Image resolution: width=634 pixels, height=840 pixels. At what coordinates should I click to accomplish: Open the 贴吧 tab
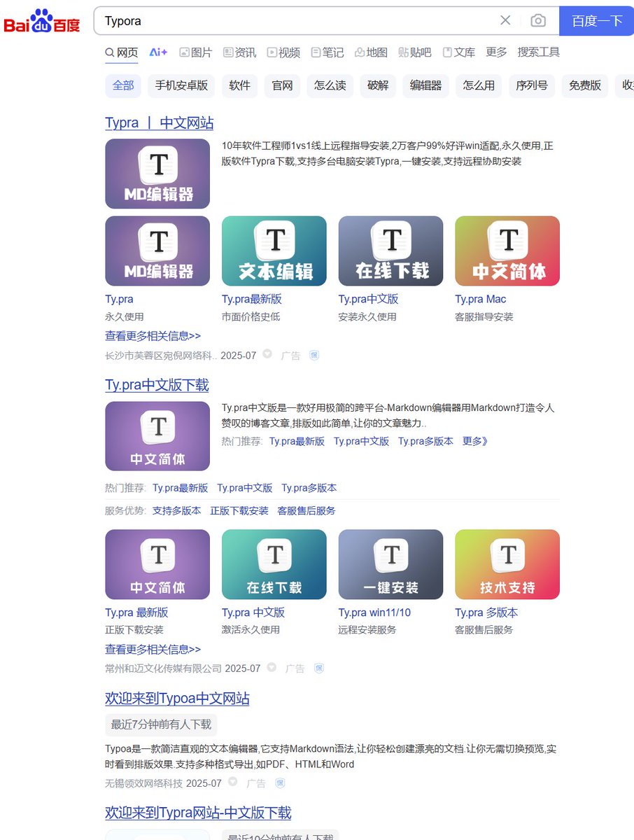tap(415, 52)
